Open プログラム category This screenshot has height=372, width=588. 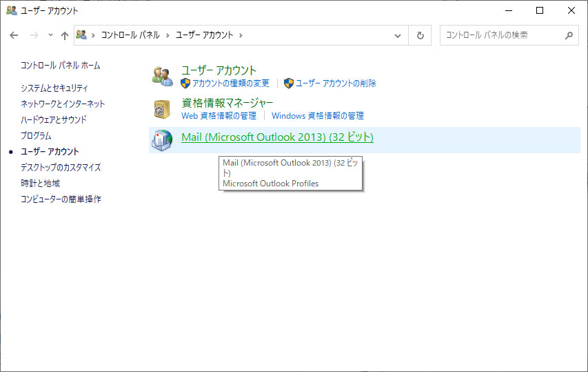[x=36, y=135]
